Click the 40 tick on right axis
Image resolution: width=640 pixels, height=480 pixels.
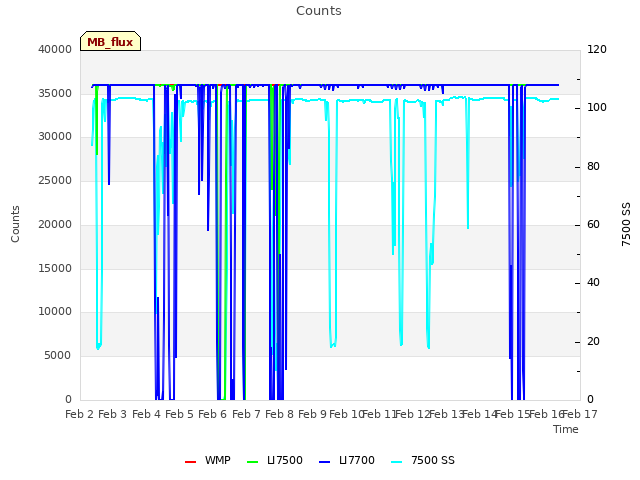tap(593, 283)
